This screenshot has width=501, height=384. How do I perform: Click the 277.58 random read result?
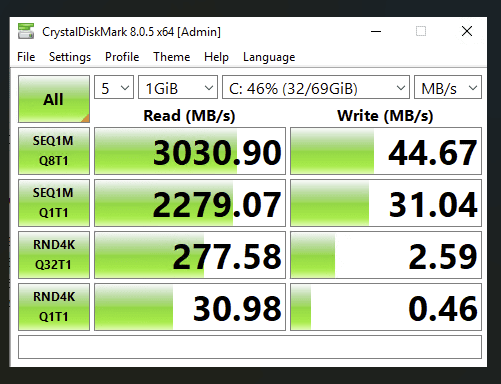tap(190, 255)
